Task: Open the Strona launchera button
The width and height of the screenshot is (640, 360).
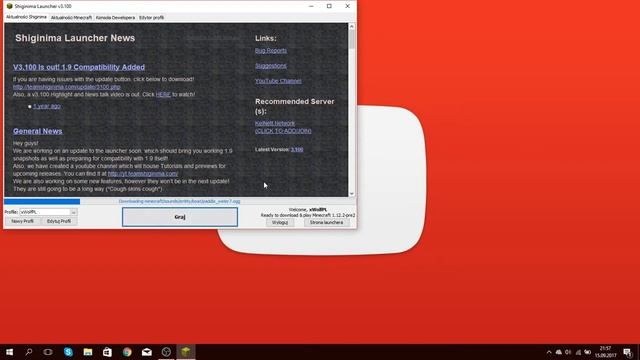Action: (326, 222)
